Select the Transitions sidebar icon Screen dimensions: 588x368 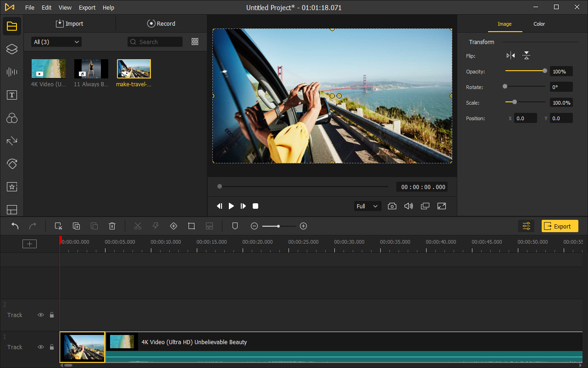(11, 141)
